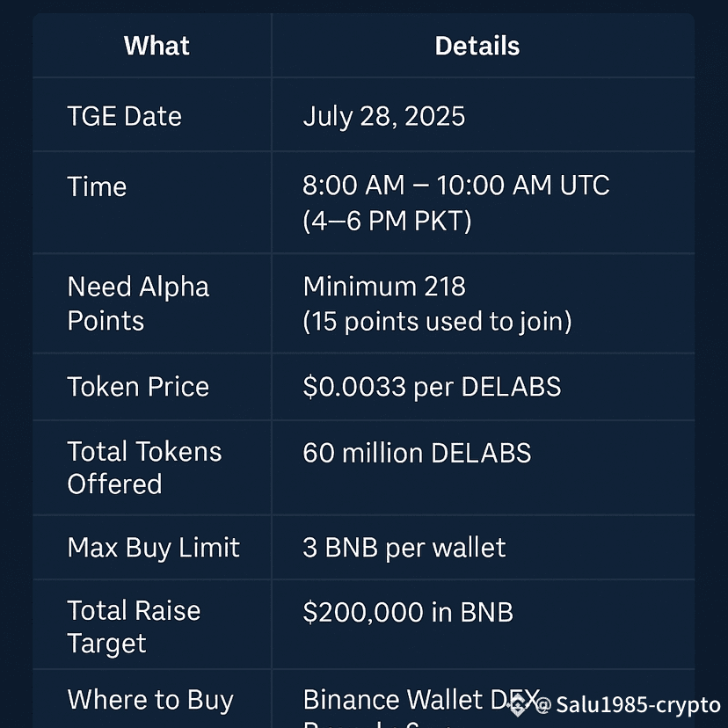
Task: Select the '3 BNB per wallet' value
Action: (404, 548)
